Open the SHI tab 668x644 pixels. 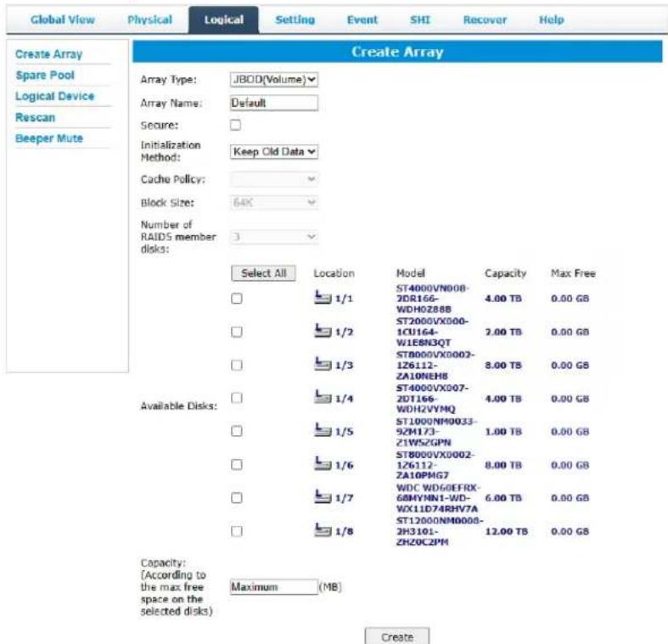420,20
